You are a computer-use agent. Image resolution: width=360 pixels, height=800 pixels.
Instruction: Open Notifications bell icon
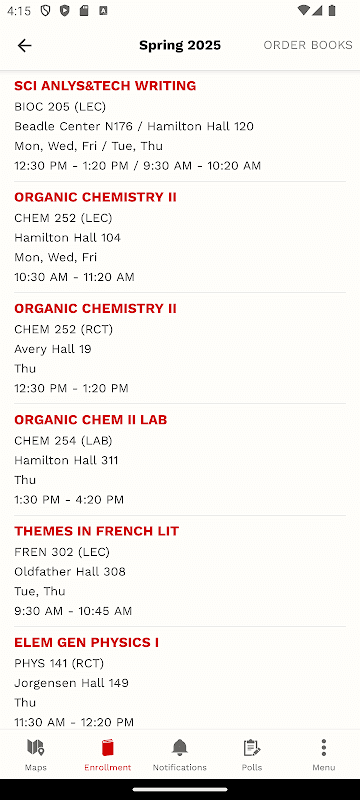tap(179, 748)
